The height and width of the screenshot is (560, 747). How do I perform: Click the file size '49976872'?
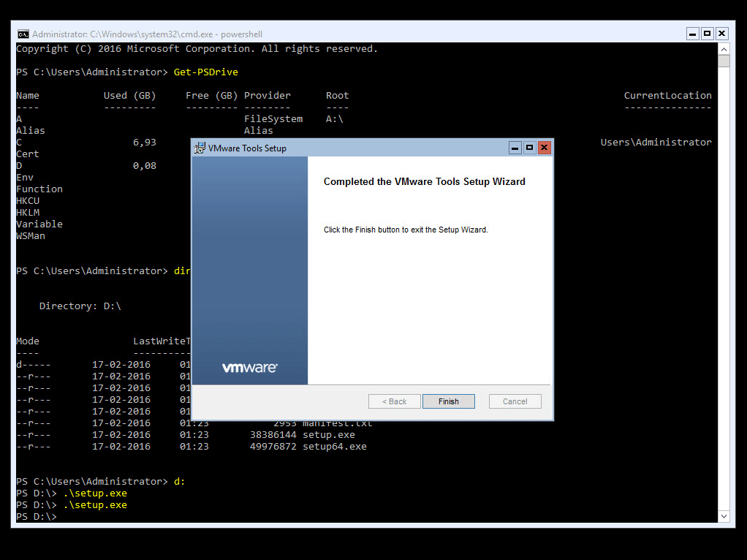(273, 447)
